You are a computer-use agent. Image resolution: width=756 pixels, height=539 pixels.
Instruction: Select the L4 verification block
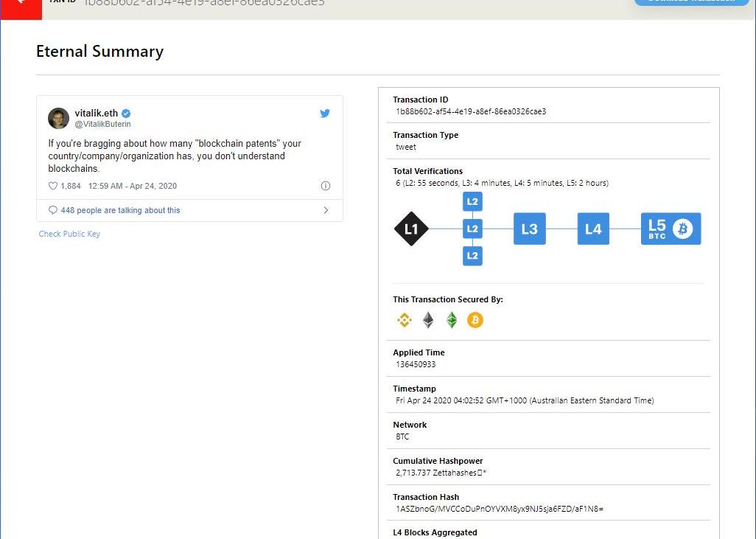(593, 229)
